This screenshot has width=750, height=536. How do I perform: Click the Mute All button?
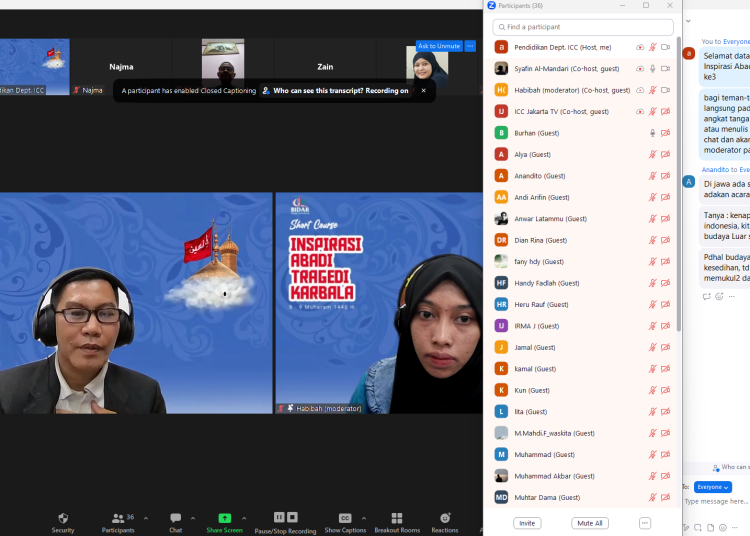pos(590,523)
